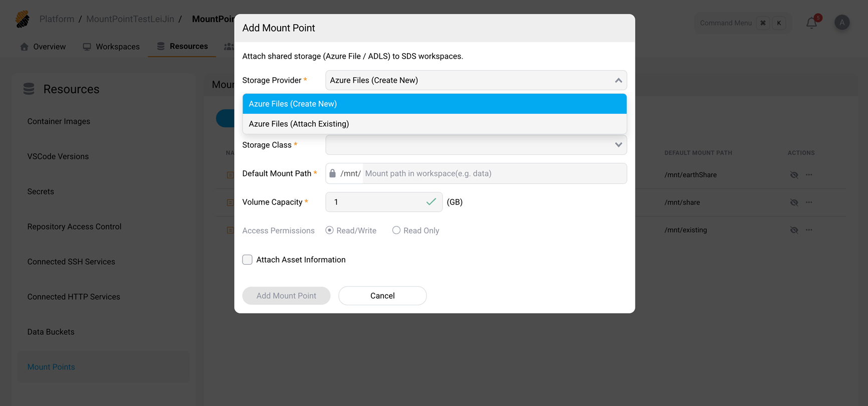Focus the Default Mount Path input
The image size is (868, 406).
pyautogui.click(x=494, y=173)
